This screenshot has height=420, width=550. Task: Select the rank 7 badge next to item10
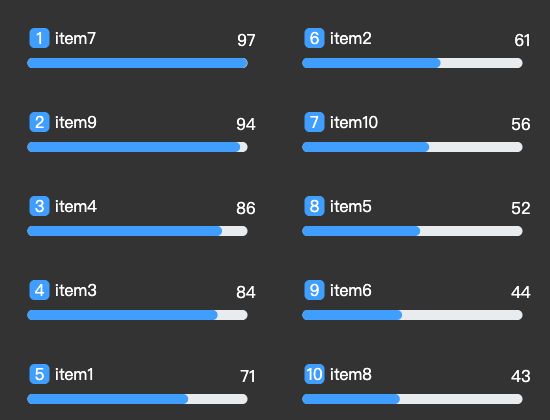314,122
